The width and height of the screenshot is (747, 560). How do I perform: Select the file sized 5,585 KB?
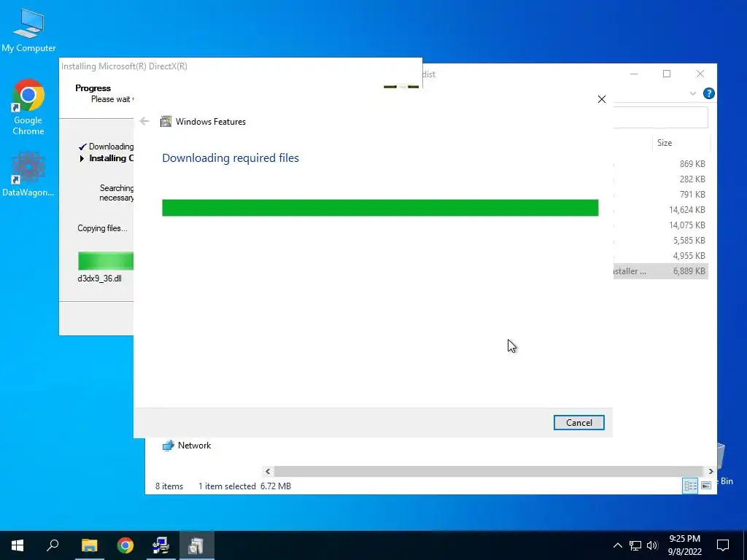(660, 240)
